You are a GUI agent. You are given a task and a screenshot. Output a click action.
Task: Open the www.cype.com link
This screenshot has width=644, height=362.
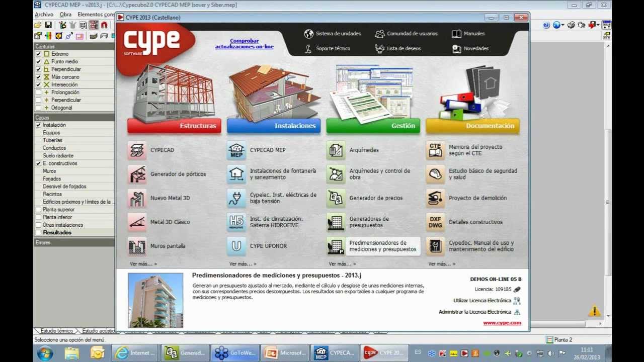(502, 323)
